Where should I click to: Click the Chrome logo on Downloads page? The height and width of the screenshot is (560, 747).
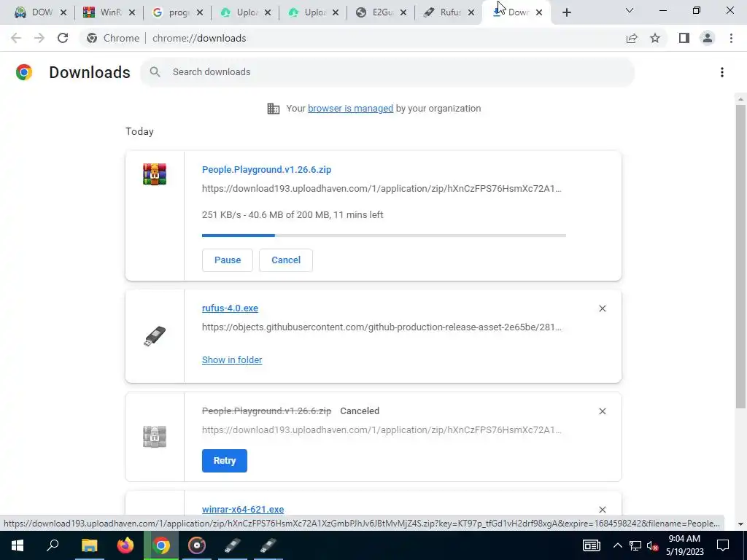point(24,72)
